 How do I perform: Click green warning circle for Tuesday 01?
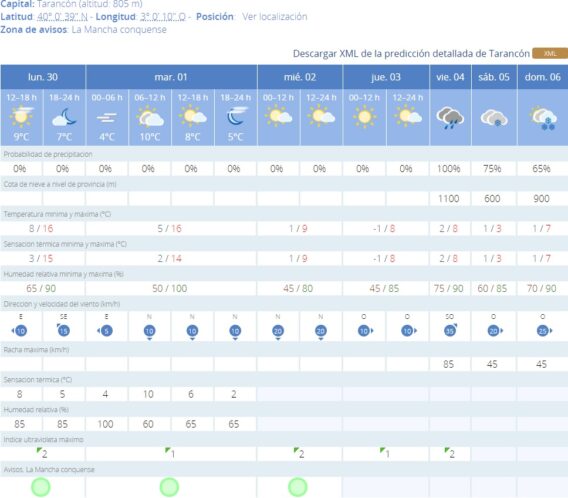(169, 487)
